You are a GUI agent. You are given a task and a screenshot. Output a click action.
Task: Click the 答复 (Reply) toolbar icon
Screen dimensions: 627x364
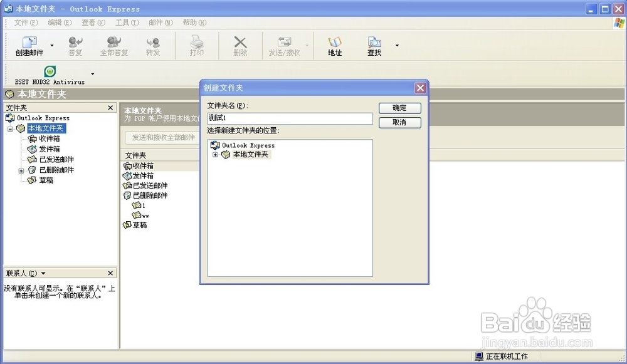[x=75, y=44]
